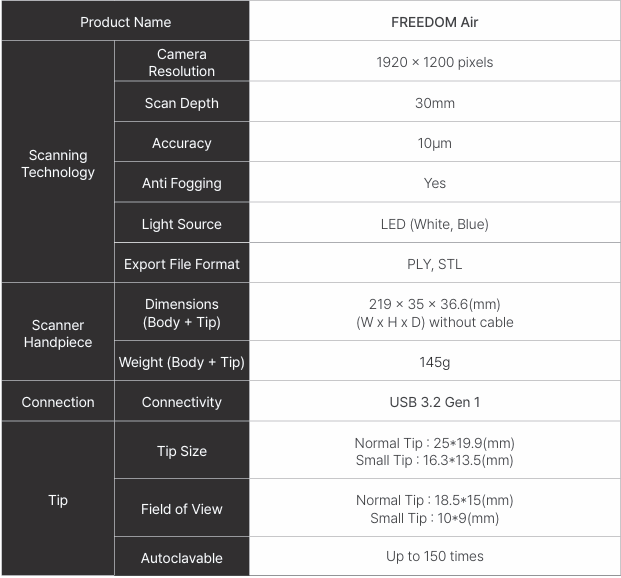The height and width of the screenshot is (578, 621).
Task: Select the Up to 150 times value
Action: pos(434,556)
